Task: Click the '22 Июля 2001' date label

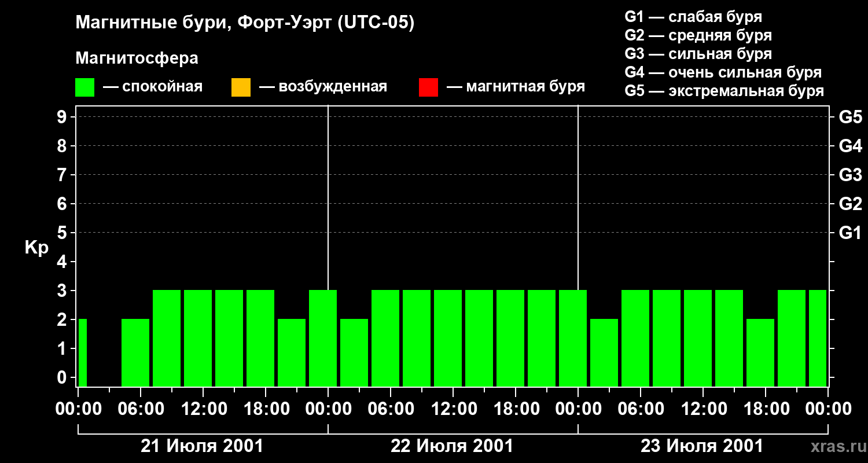Action: (x=453, y=446)
